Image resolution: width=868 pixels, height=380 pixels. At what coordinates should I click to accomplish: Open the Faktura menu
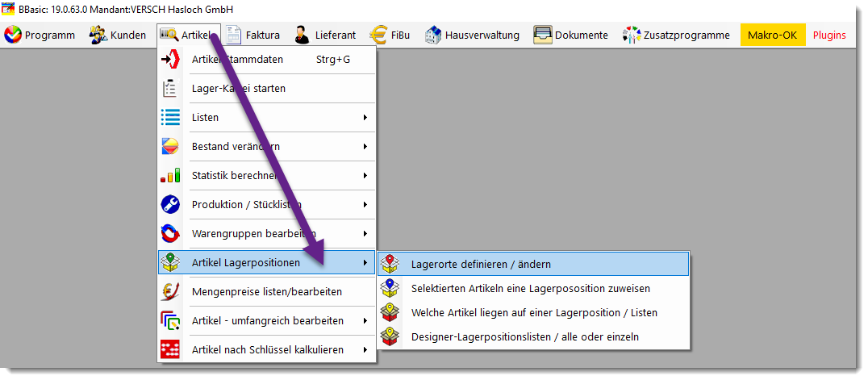click(253, 35)
